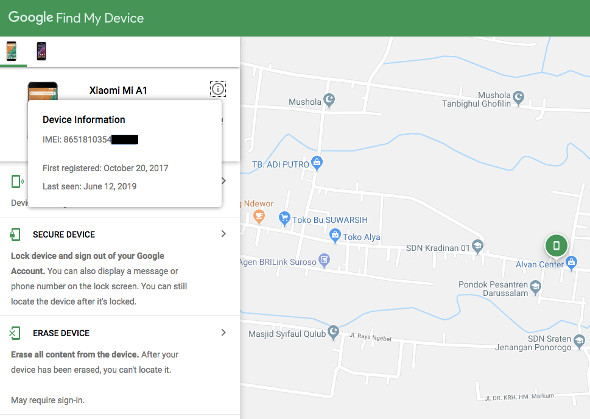Click the Mushola mosque map pin
This screenshot has height=419, width=590.
tap(329, 100)
